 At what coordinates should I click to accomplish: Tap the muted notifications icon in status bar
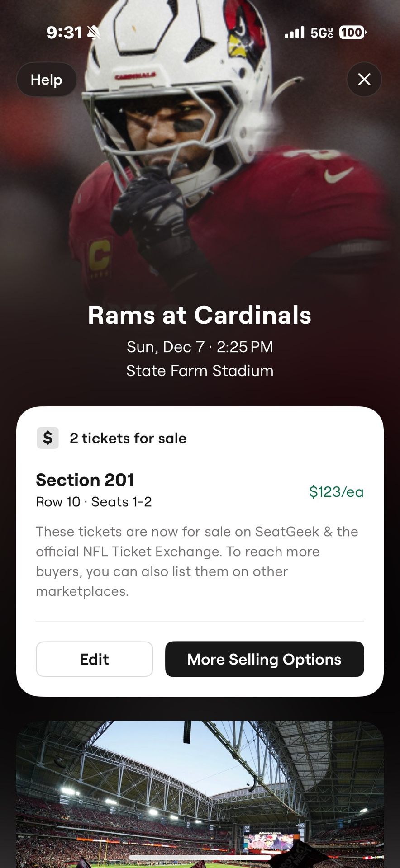94,32
